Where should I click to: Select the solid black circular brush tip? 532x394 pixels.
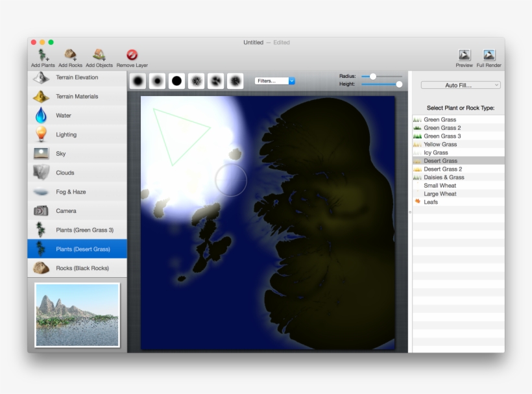[x=175, y=80]
